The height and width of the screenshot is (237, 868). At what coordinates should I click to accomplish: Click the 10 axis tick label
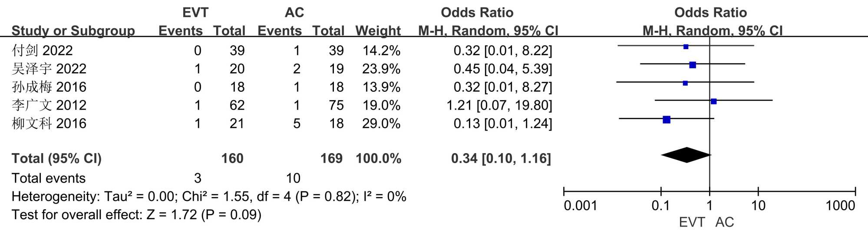(758, 206)
